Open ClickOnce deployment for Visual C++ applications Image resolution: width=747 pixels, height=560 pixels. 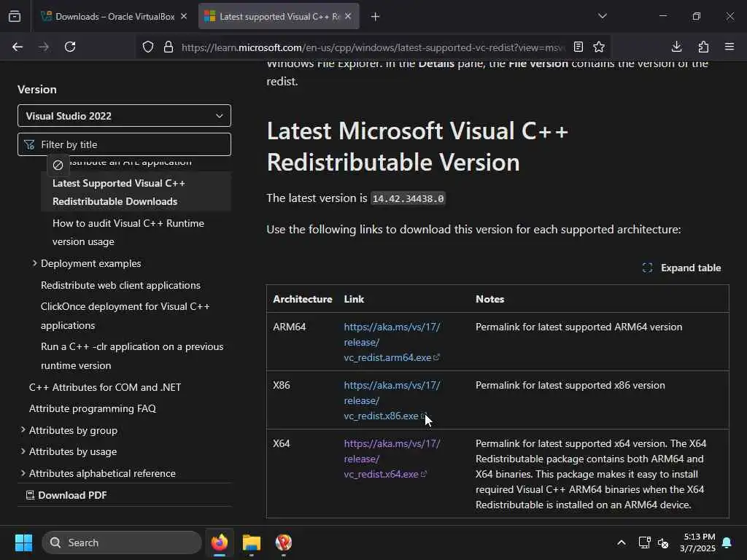[x=125, y=316]
